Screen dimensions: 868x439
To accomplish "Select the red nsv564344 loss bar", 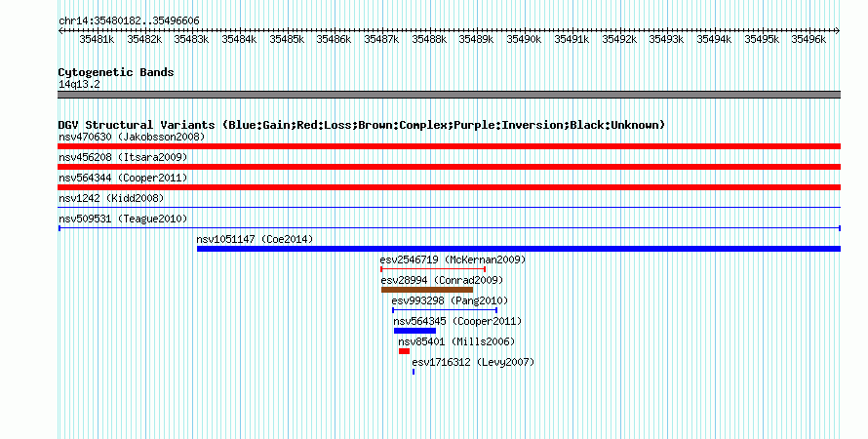I will click(449, 187).
